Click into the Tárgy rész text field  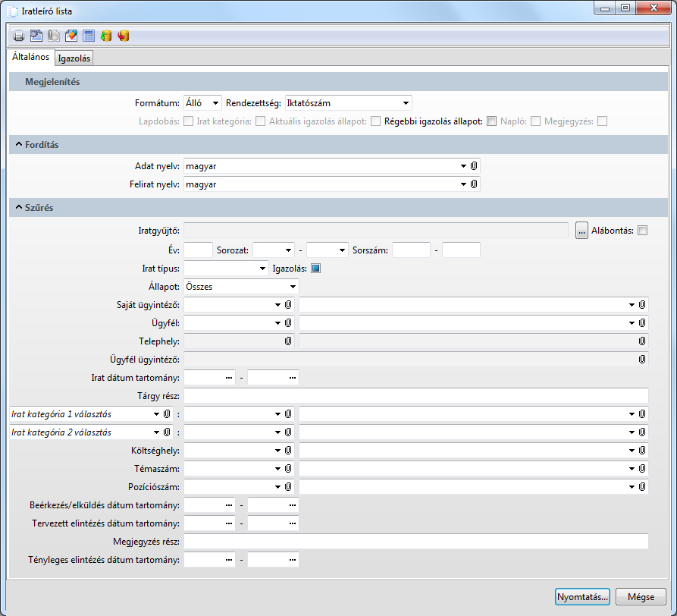(415, 395)
